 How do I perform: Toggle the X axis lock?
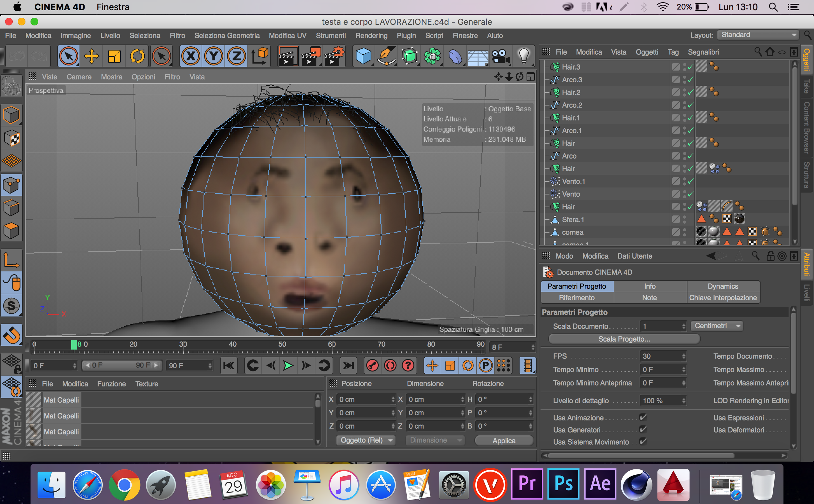(191, 56)
